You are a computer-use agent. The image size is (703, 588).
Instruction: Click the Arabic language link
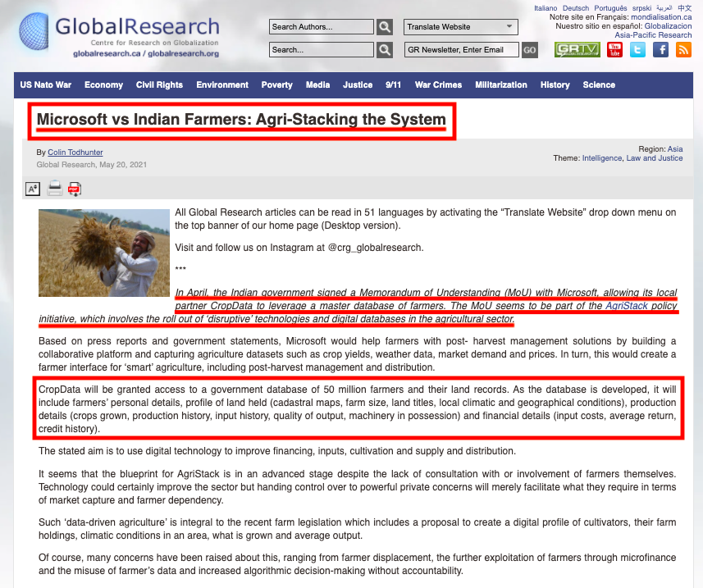coord(664,8)
